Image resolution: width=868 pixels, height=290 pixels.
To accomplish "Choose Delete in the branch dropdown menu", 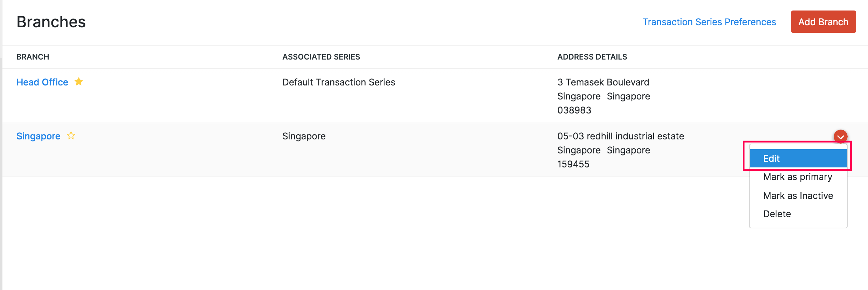I will click(x=777, y=214).
